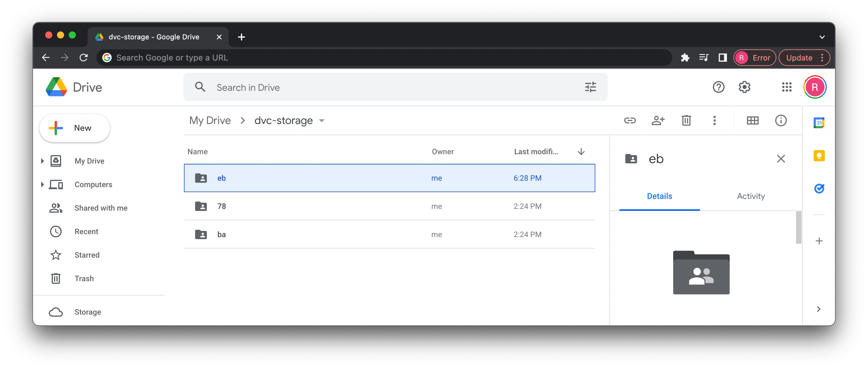The width and height of the screenshot is (868, 369).
Task: Click the Get link icon
Action: coord(629,120)
